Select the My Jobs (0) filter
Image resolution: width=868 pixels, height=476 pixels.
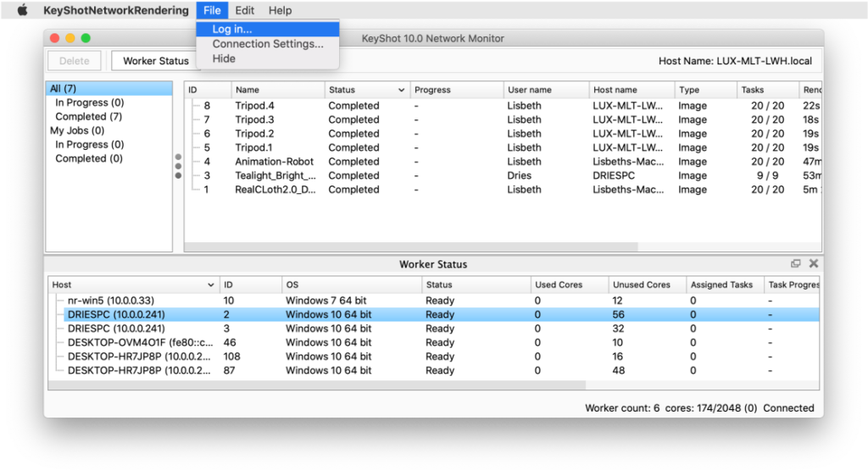[77, 130]
